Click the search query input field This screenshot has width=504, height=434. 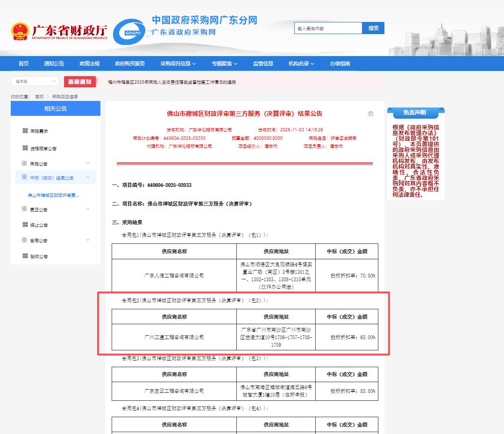click(328, 28)
